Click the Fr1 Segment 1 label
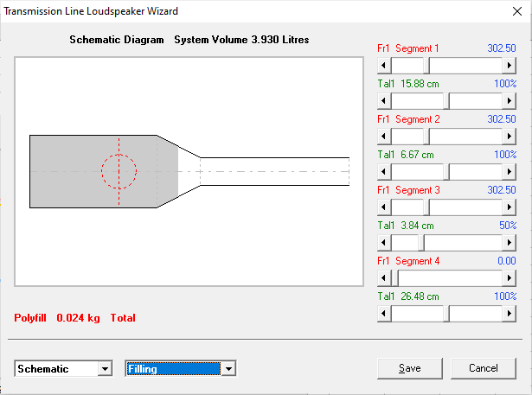Image resolution: width=532 pixels, height=395 pixels. coord(408,48)
